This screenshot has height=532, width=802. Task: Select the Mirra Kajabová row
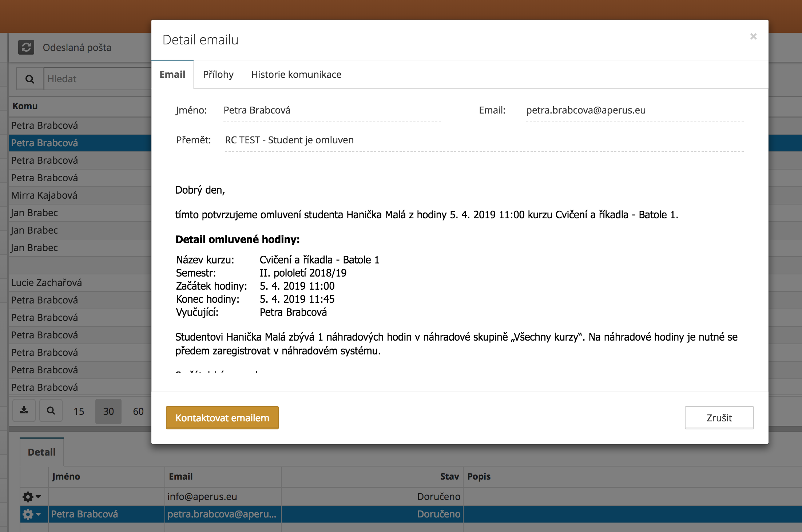point(44,195)
